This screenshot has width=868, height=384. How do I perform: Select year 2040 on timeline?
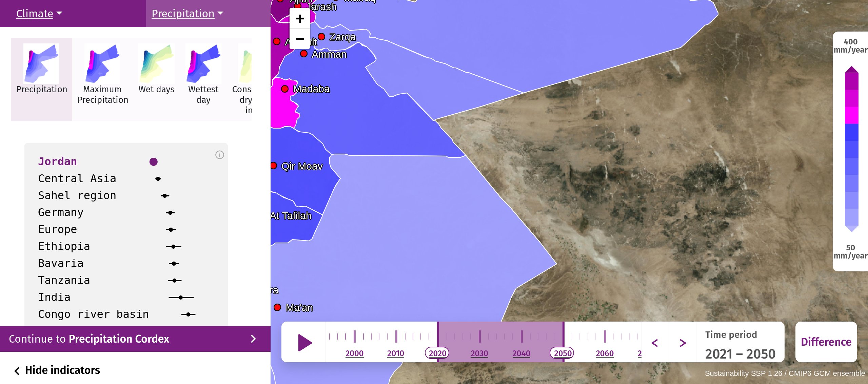pos(521,353)
